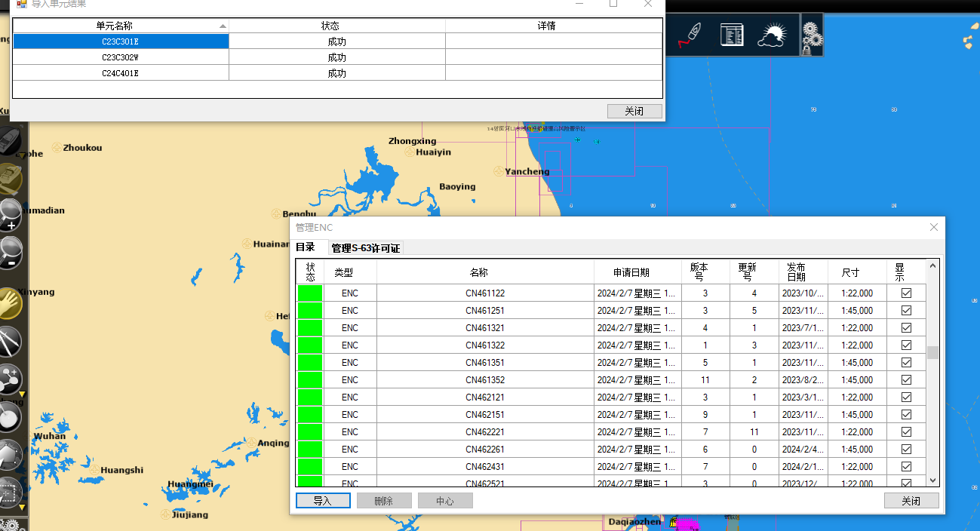Select chart name CN461251
Image resolution: width=980 pixels, height=531 pixels.
point(485,310)
